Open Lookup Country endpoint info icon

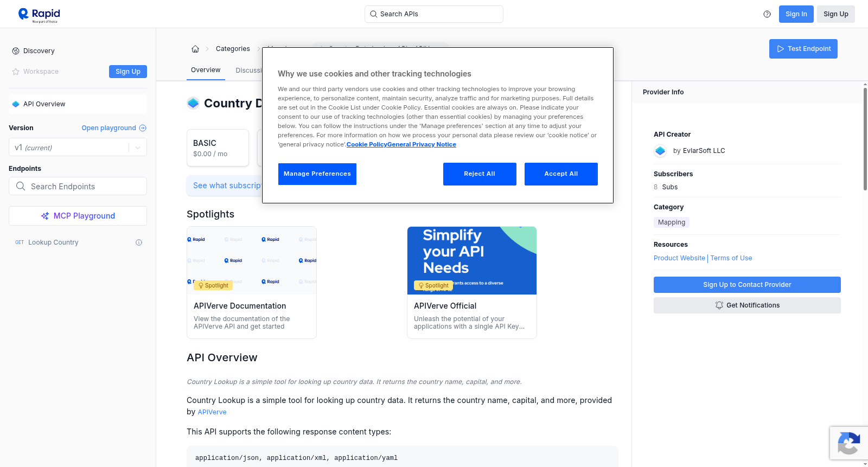tap(139, 242)
